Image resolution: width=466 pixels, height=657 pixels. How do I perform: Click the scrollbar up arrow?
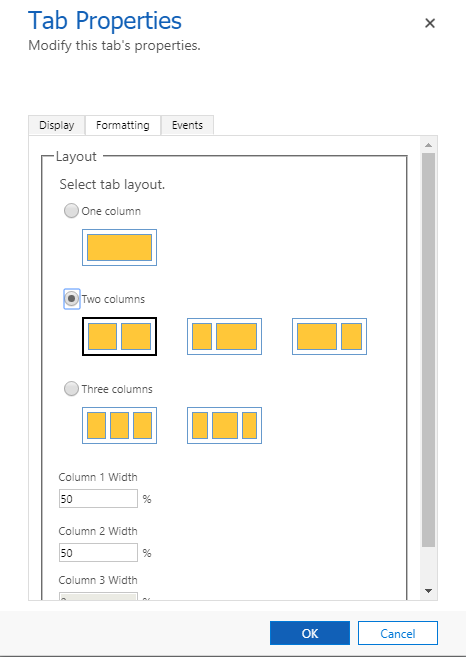(x=428, y=145)
